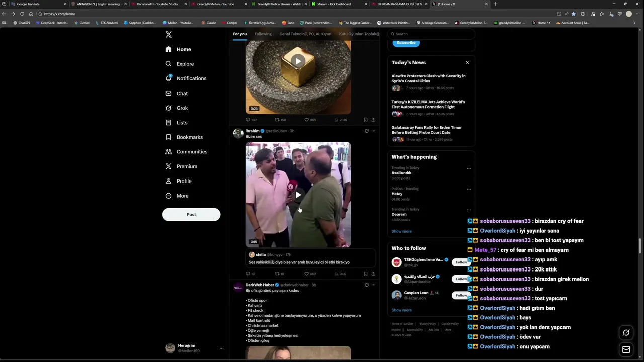
Task: Click the browser page scrollbar
Action: pos(640,246)
